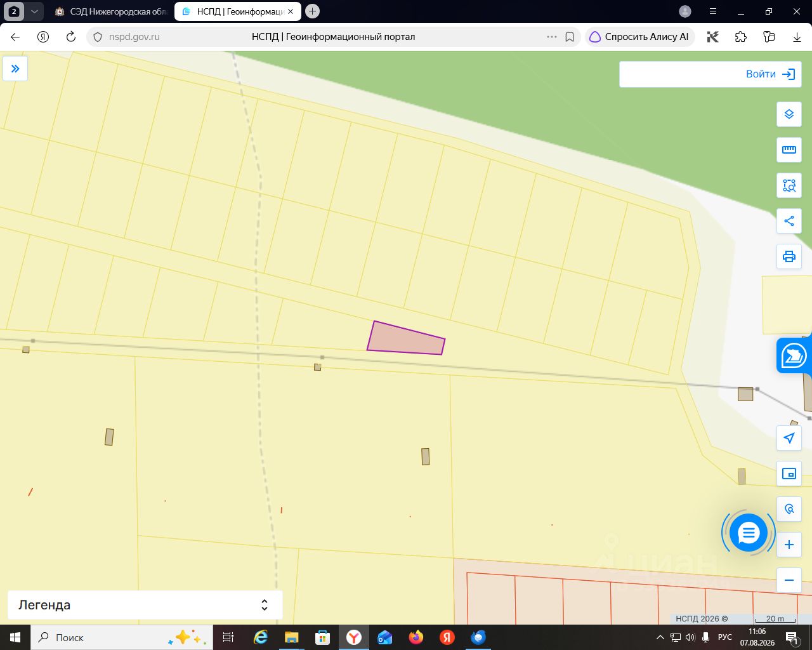Toggle the mini-map overview window
This screenshot has width=812, height=650.
[789, 474]
